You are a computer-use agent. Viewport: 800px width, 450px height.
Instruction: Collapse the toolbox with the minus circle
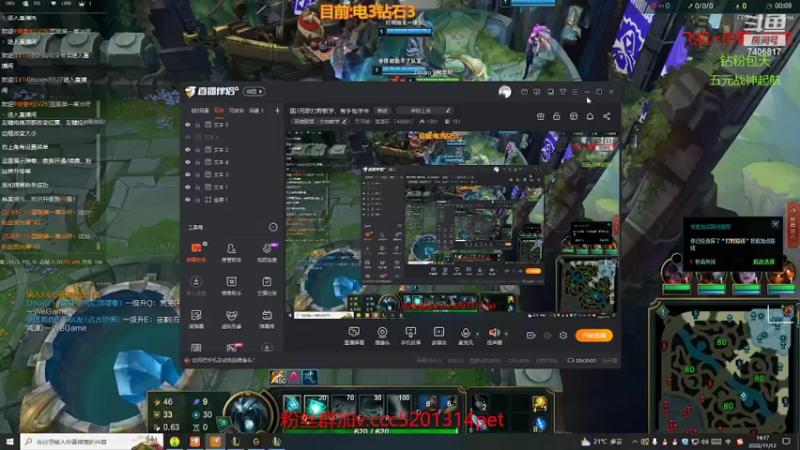pyautogui.click(x=273, y=227)
